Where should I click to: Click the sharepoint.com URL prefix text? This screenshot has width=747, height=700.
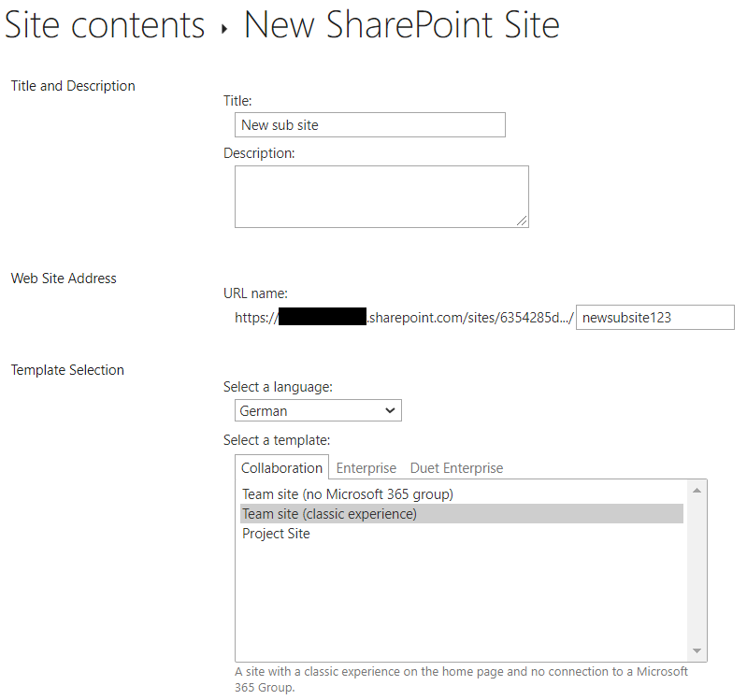click(404, 318)
